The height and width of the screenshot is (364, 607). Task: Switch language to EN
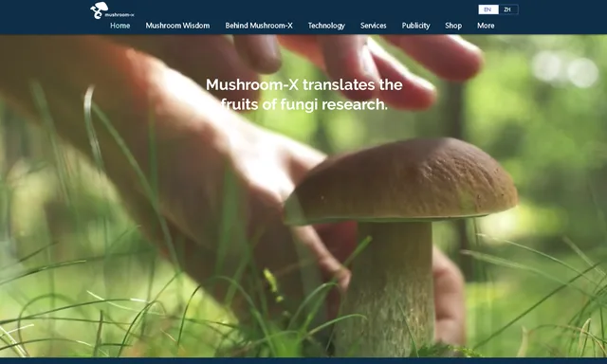(x=488, y=9)
